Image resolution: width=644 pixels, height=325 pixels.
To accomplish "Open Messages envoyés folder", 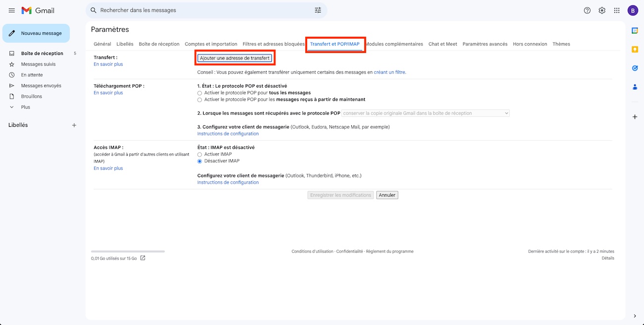I will pyautogui.click(x=41, y=86).
